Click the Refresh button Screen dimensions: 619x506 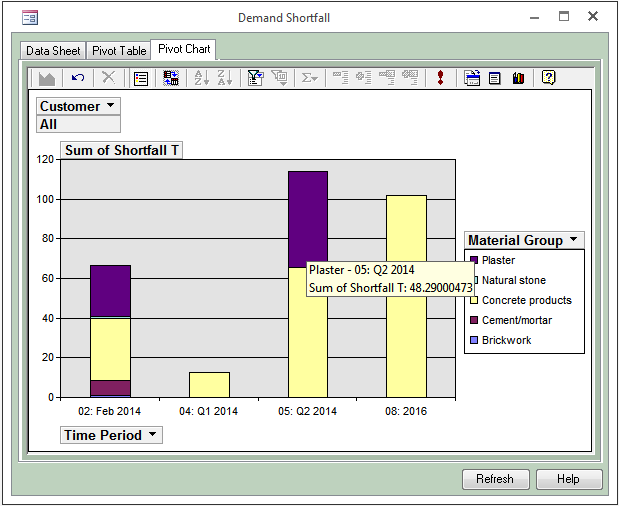click(x=495, y=479)
